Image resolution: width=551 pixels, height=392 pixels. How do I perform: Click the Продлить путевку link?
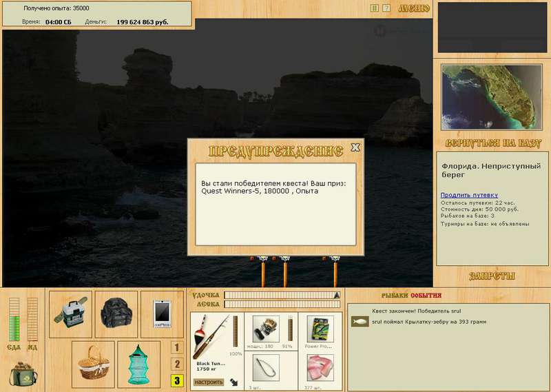(x=469, y=195)
